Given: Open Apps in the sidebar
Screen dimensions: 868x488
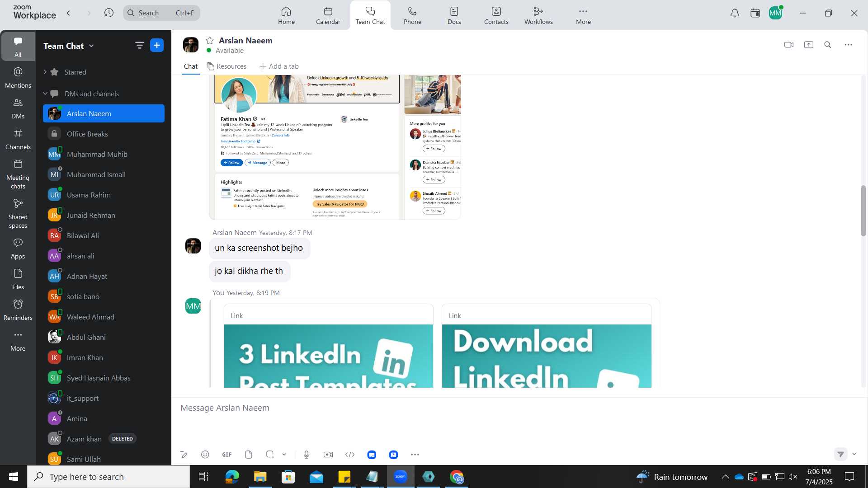Looking at the screenshot, I should 18,249.
